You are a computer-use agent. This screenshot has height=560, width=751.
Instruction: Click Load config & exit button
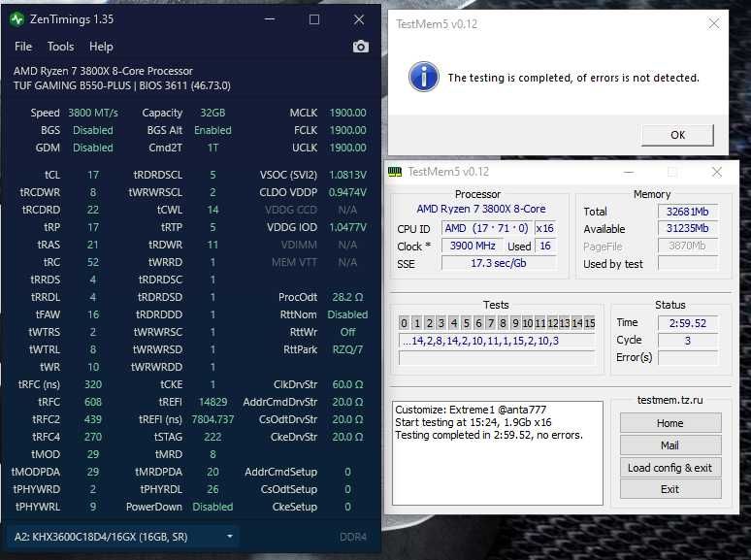[670, 468]
